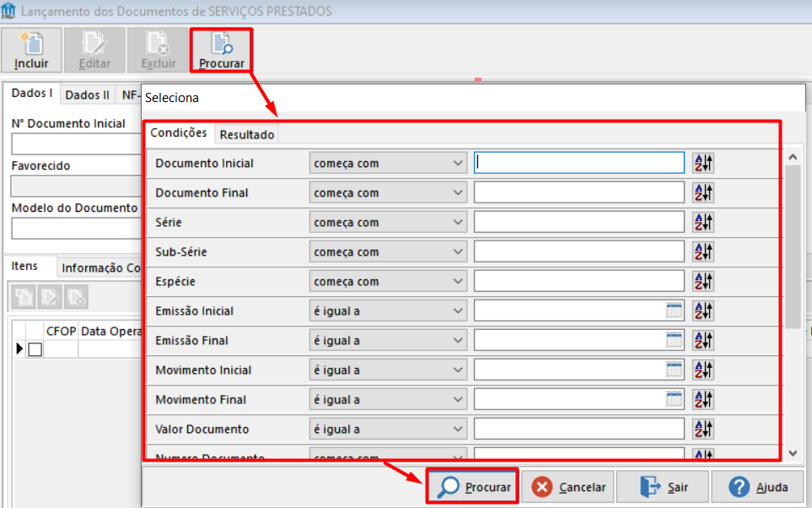This screenshot has height=508, width=812.
Task: Click the delete-item icon under Itens tab
Action: tap(76, 297)
